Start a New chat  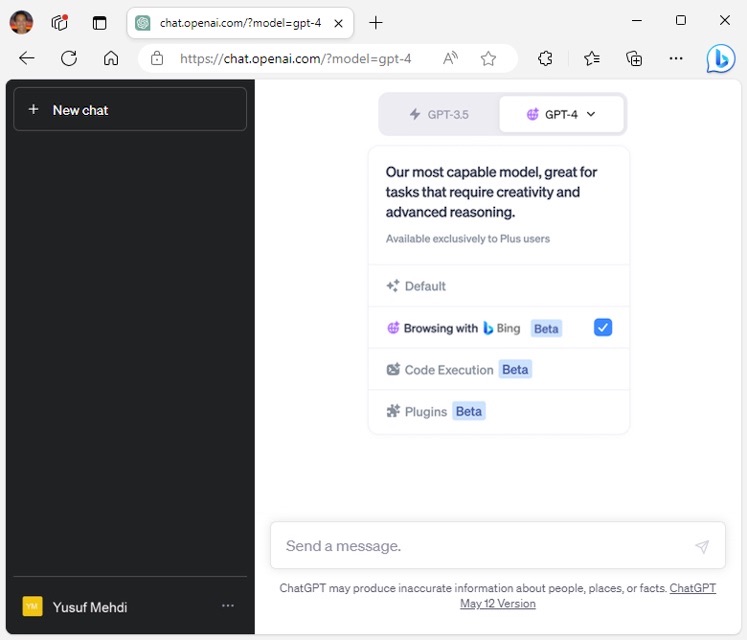coord(130,110)
